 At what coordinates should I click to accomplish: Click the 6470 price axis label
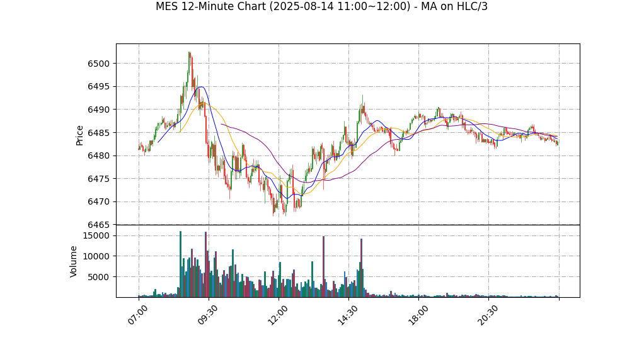(x=98, y=202)
